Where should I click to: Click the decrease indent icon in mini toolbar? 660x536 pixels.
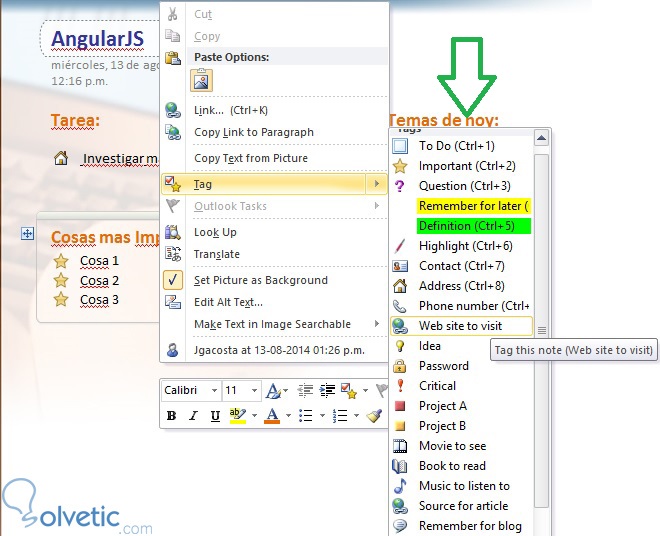(x=305, y=391)
